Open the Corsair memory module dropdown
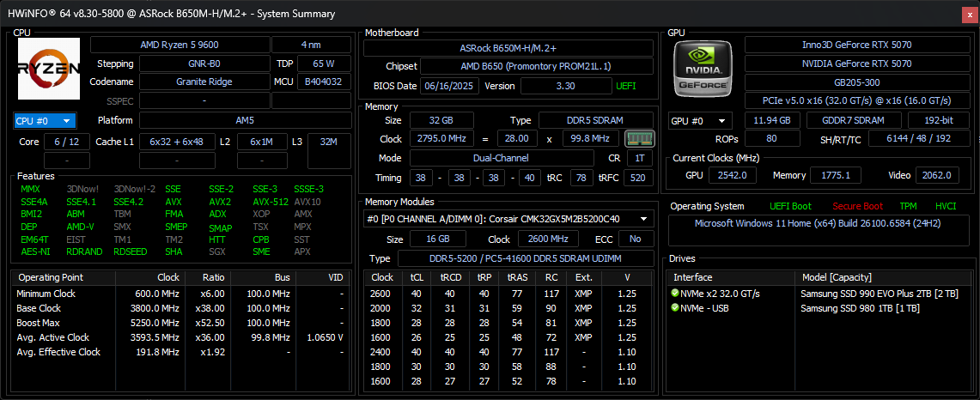Screen dimensions: 980x400 (505, 219)
